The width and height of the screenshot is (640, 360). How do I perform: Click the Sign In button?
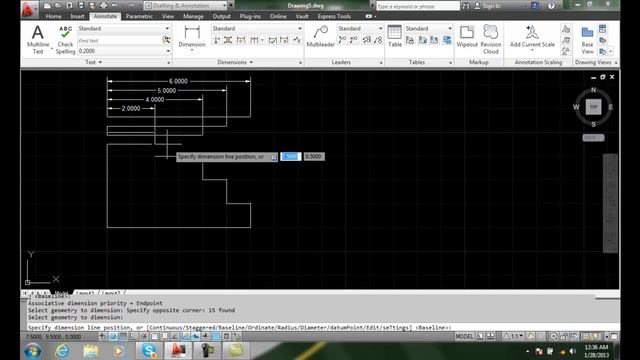(487, 6)
